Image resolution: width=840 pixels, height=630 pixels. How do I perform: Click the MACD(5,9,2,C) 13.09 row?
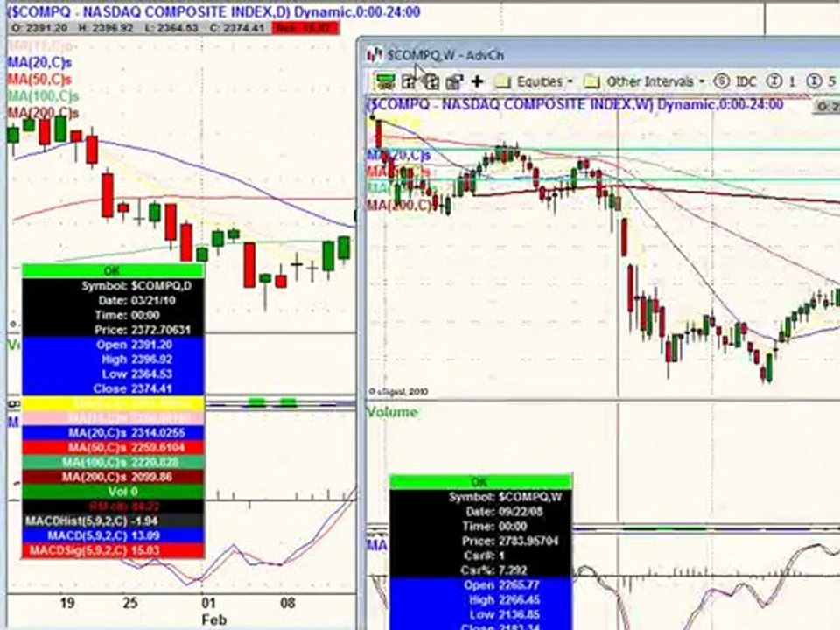[113, 535]
